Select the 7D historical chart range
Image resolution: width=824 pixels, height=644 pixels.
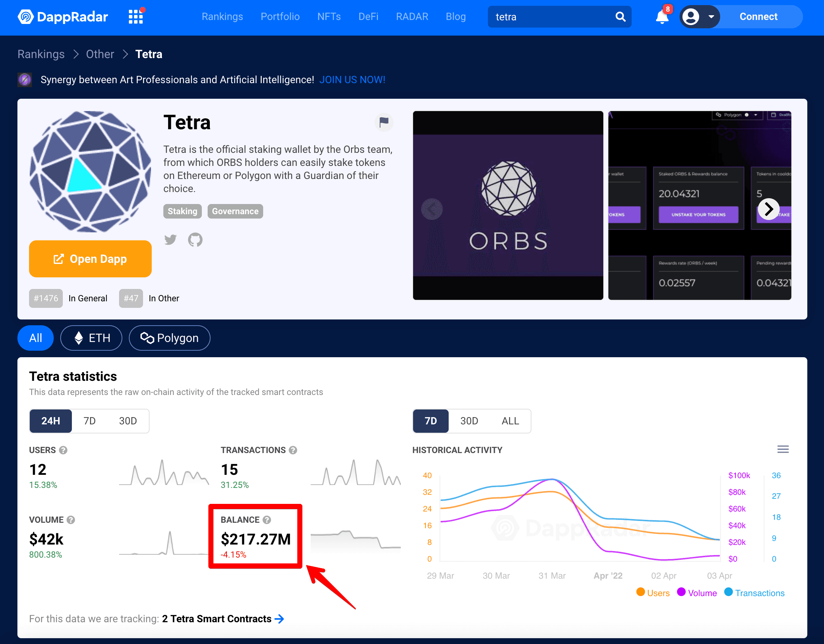click(431, 421)
